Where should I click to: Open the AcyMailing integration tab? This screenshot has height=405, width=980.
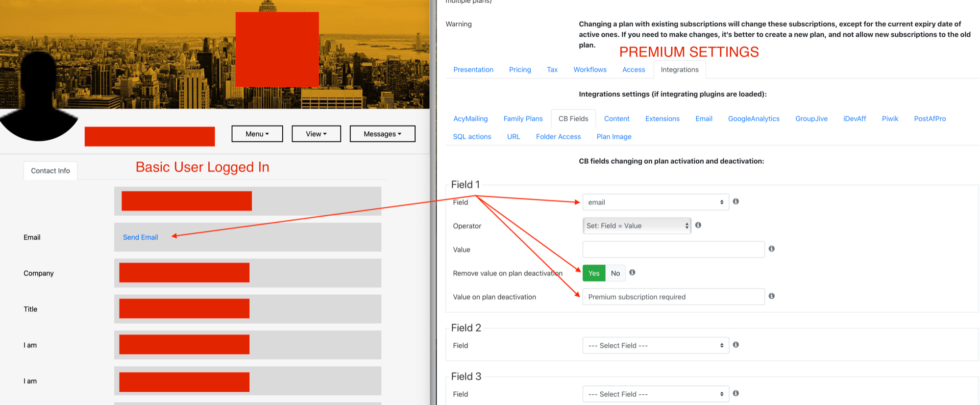[x=470, y=119]
